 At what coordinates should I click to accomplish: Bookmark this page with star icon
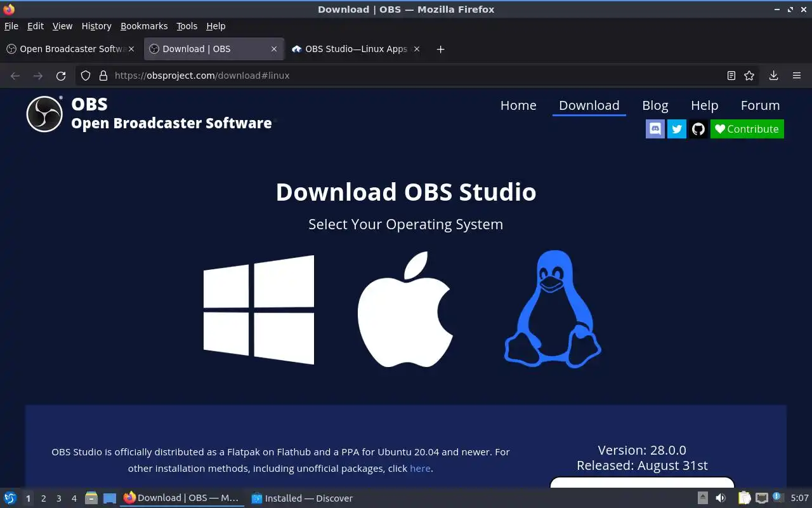pos(749,76)
